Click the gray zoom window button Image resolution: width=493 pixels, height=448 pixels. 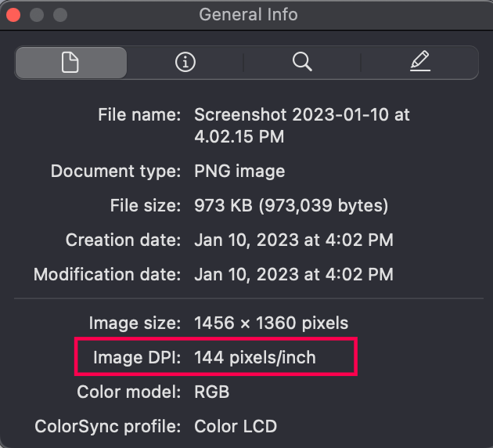click(x=60, y=15)
